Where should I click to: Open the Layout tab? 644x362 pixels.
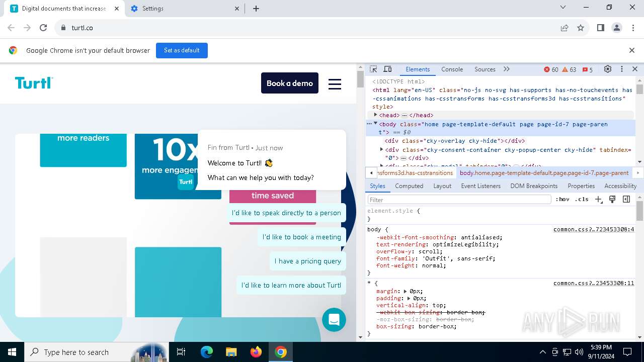pos(442,186)
